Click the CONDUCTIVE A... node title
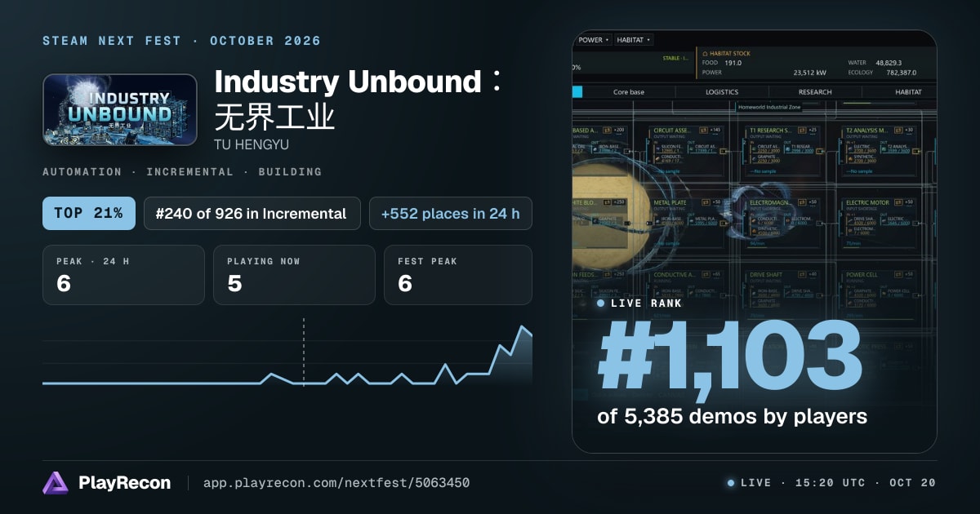 675,275
